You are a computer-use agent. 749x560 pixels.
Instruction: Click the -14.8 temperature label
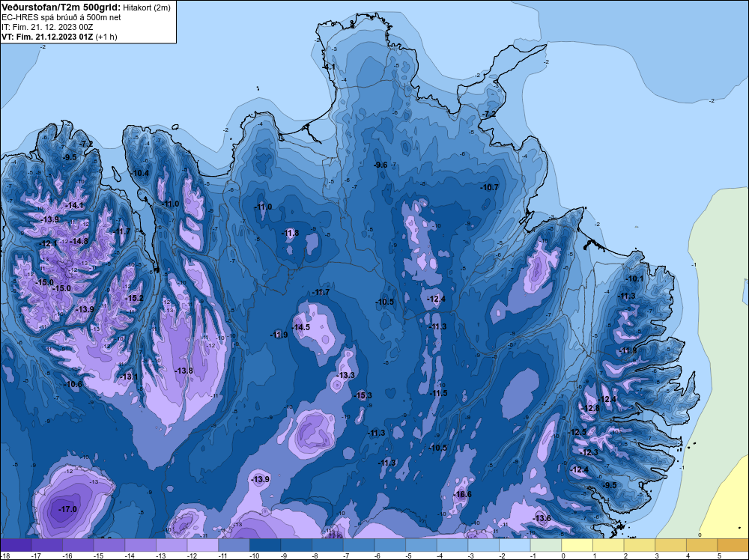pos(79,241)
